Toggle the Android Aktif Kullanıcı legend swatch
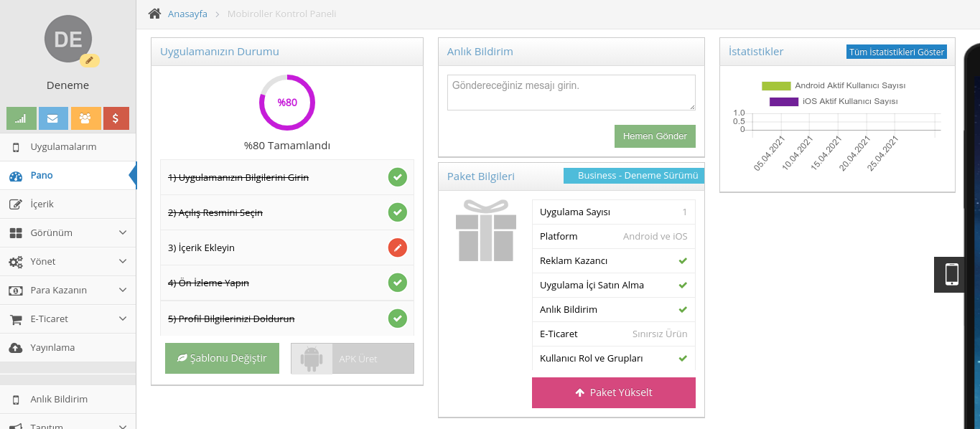Image resolution: width=980 pixels, height=429 pixels. tap(776, 86)
